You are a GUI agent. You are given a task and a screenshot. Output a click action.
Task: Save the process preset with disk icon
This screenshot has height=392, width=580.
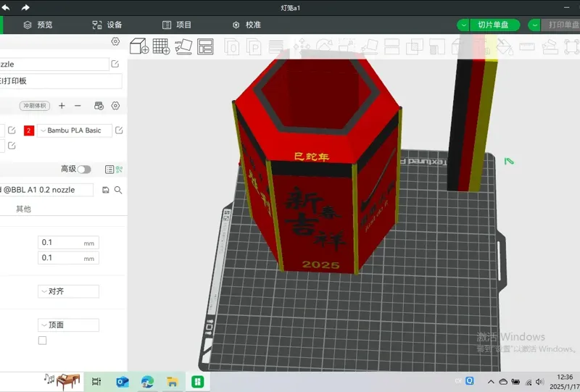(106, 190)
